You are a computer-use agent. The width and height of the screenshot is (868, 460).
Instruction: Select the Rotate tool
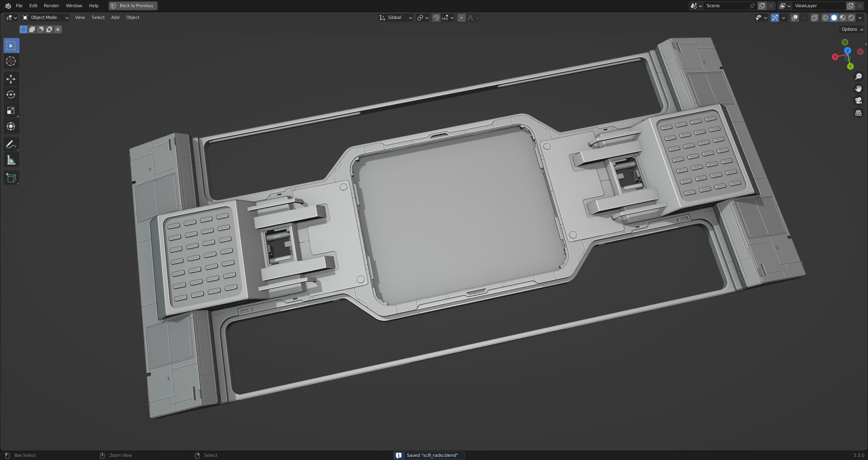coord(11,95)
